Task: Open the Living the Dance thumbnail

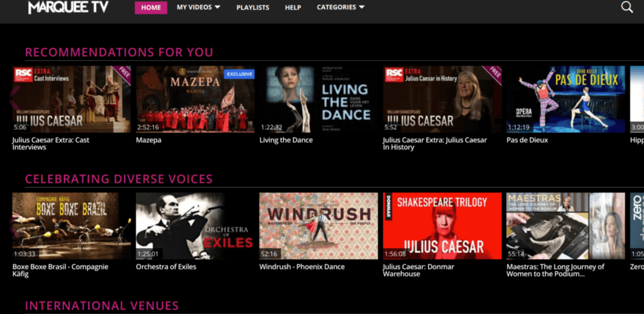Action: 319,99
